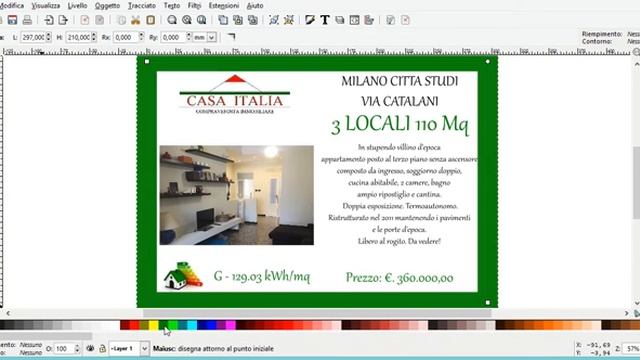Select the apartment photo on canvas

(237, 195)
